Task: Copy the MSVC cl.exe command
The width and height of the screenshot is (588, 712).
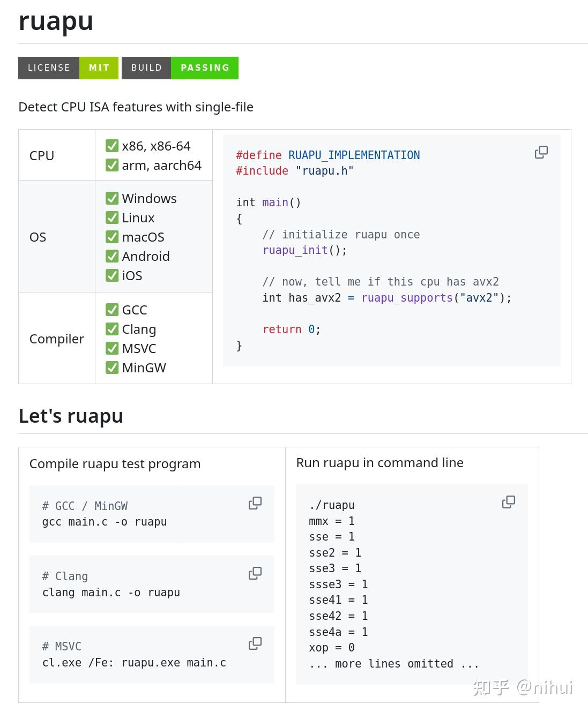Action: click(255, 643)
